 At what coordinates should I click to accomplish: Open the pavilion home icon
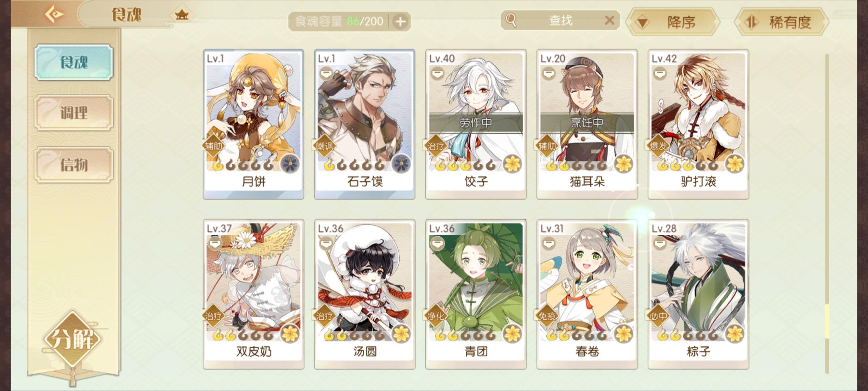pos(182,15)
